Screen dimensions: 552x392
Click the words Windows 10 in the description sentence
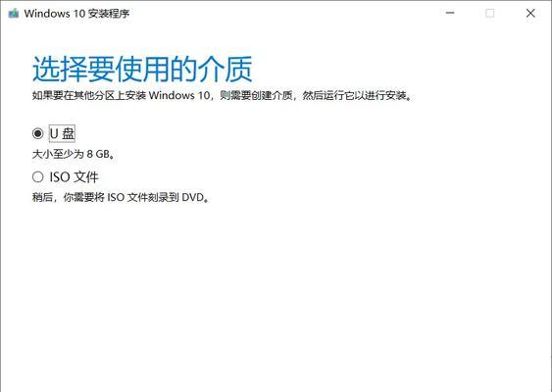179,95
